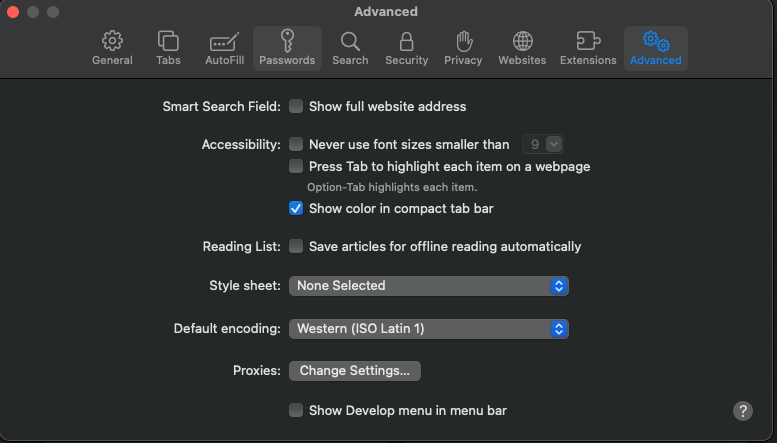Image resolution: width=777 pixels, height=443 pixels.
Task: Open the AutoFill pencil icon pane
Action: pos(224,42)
